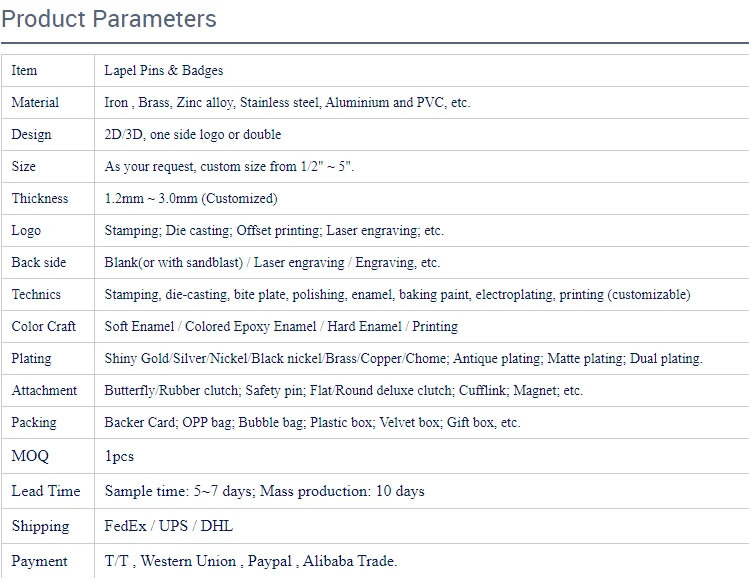
Task: Click the custom size request text
Action: click(x=229, y=167)
